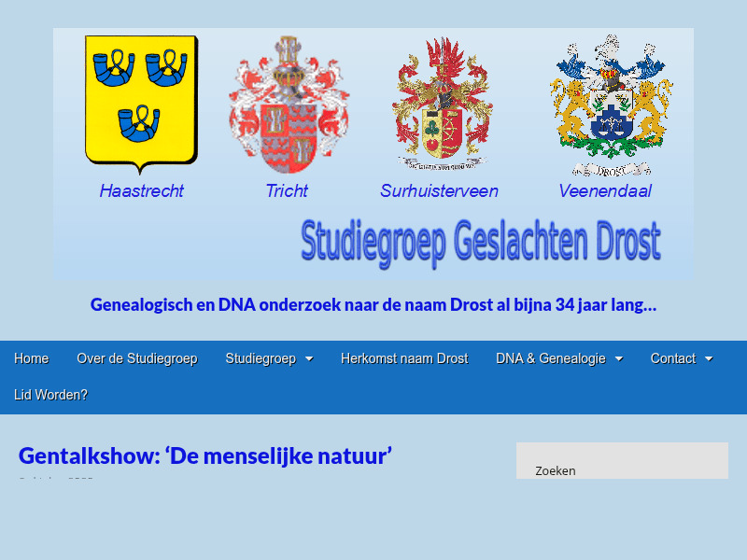Click the Tricht coat of arms
Image resolution: width=747 pixels, height=560 pixels.
click(287, 103)
